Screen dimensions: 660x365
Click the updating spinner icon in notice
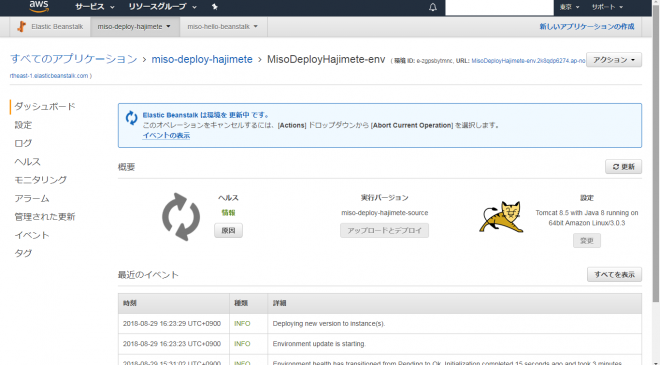pos(131,118)
